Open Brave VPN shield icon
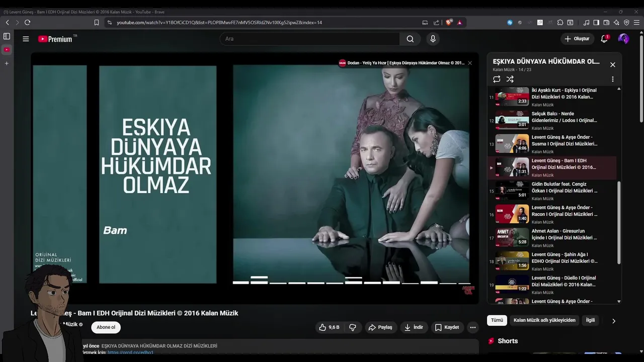The image size is (644, 362). [626, 22]
